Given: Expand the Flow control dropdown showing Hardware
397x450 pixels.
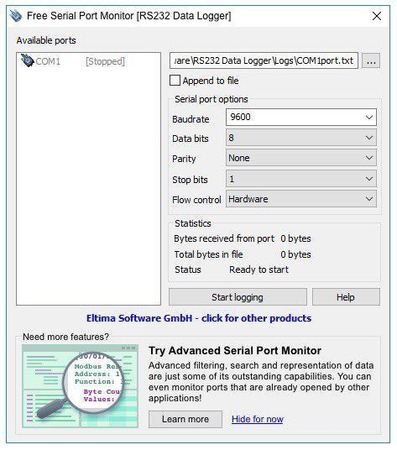Looking at the screenshot, I should (x=301, y=199).
